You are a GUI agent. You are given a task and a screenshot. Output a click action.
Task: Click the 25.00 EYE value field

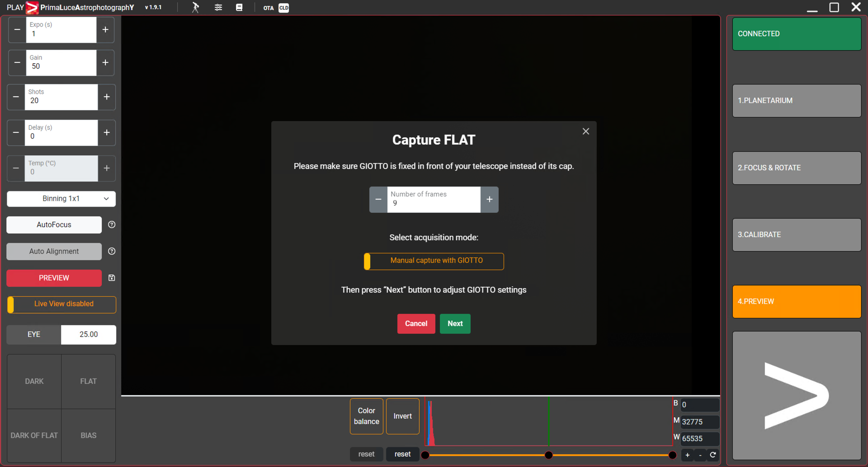coord(89,335)
